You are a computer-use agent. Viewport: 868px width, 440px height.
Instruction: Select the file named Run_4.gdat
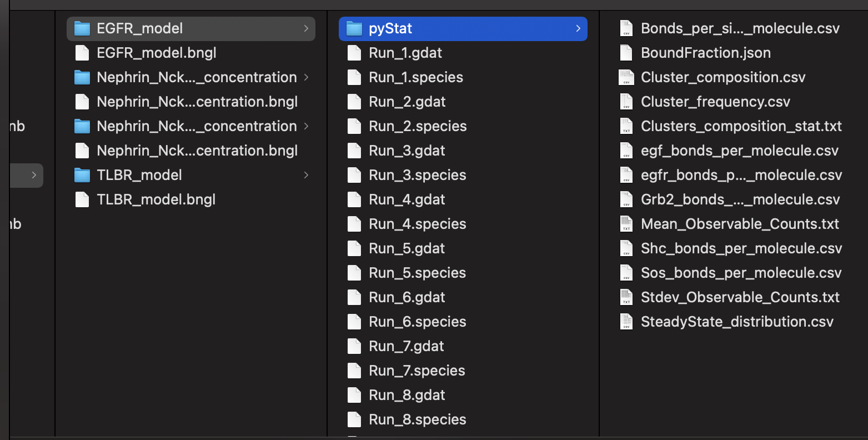click(407, 199)
